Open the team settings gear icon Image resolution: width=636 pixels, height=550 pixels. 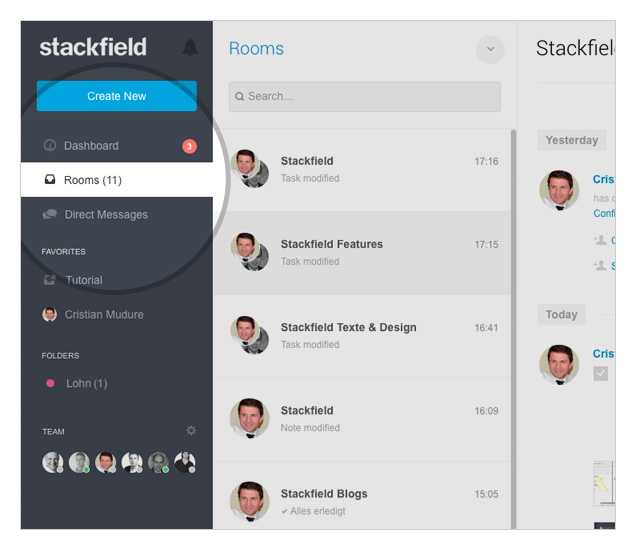click(x=191, y=430)
